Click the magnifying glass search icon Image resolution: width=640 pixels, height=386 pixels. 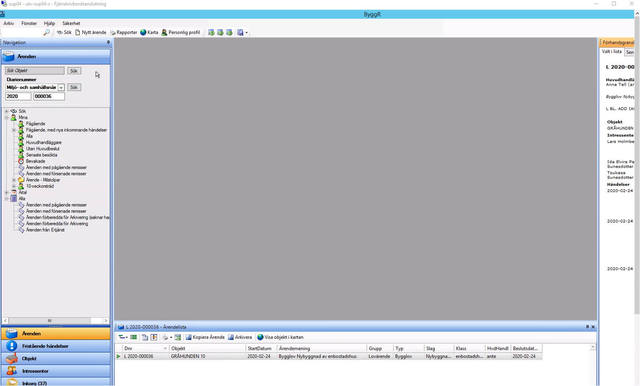(47, 32)
